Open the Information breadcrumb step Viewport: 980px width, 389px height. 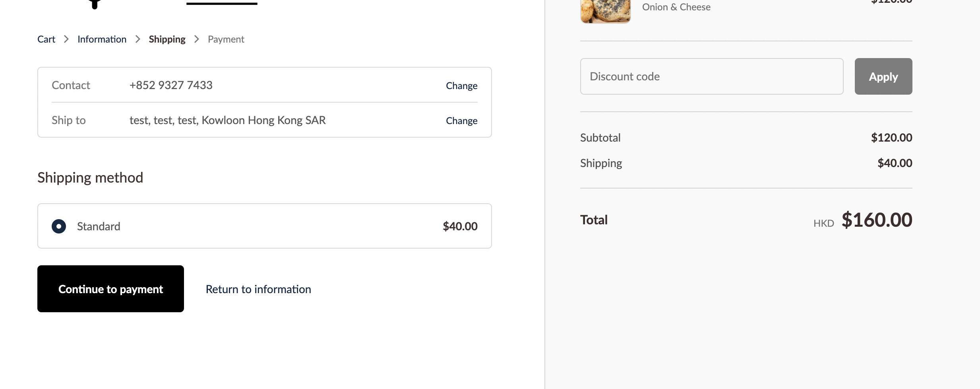[102, 39]
